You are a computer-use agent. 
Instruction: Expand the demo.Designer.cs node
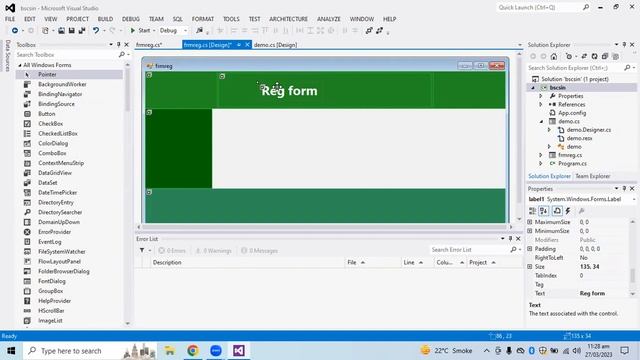click(x=549, y=130)
